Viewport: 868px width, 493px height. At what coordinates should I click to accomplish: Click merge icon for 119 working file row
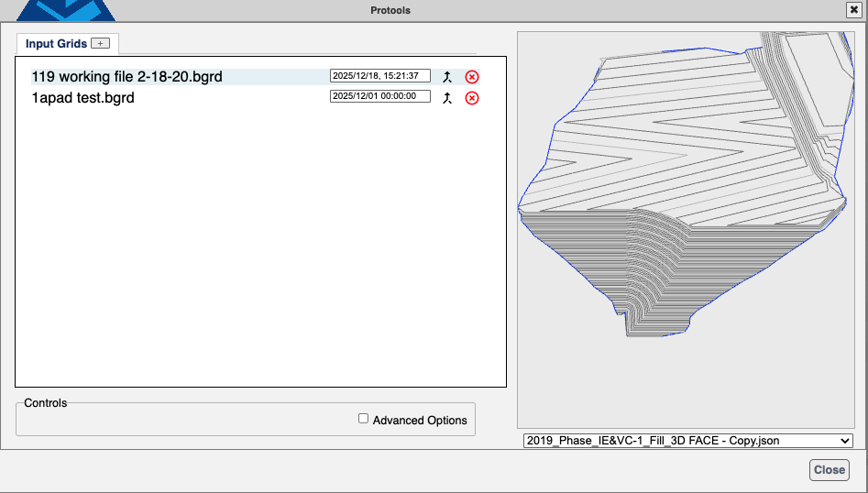[447, 77]
